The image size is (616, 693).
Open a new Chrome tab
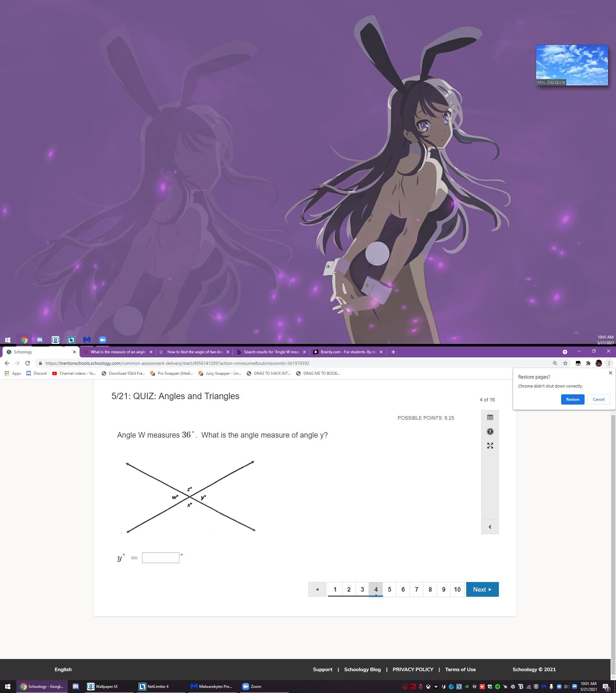pos(393,352)
